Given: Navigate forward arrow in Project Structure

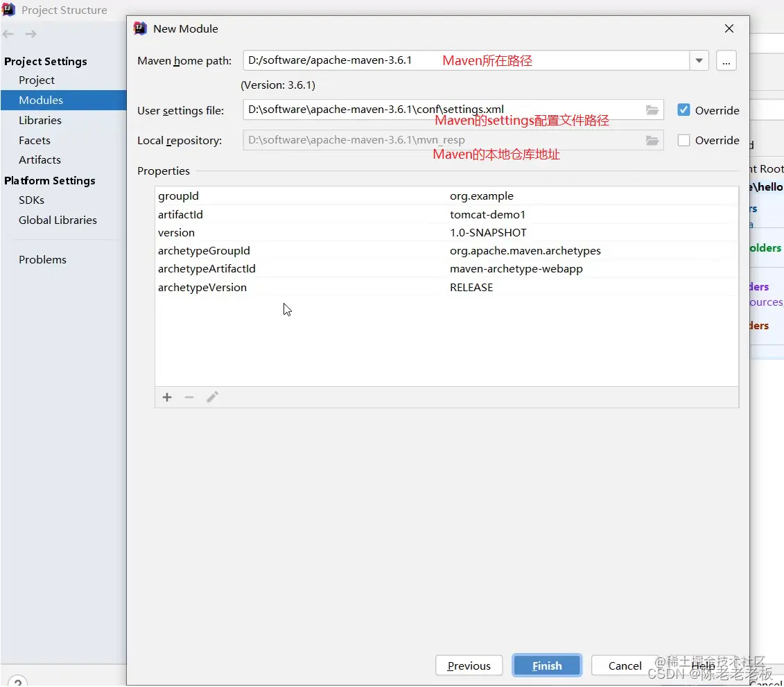Looking at the screenshot, I should coord(31,34).
